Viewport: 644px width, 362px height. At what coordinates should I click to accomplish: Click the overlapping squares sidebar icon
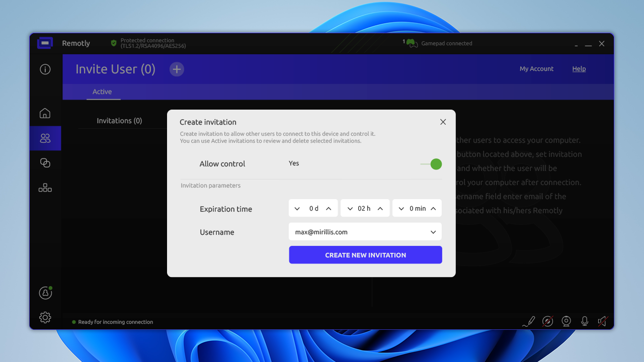(x=45, y=163)
